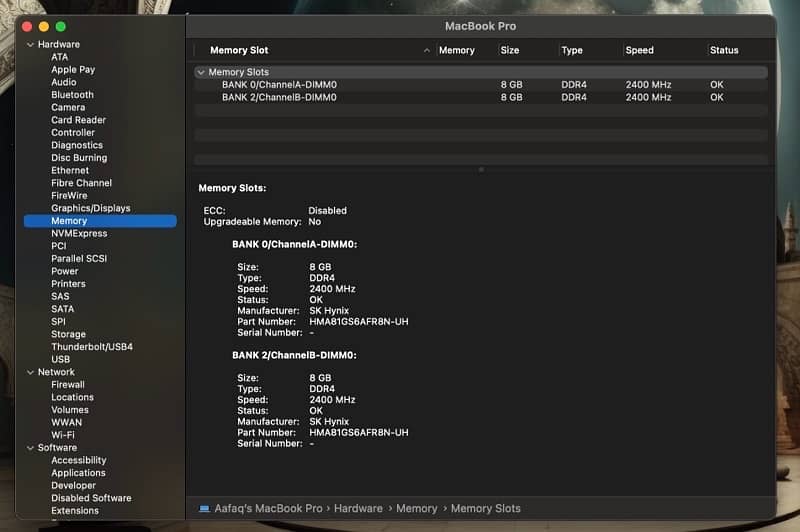The width and height of the screenshot is (800, 532).
Task: Sort by the Status column header
Action: 723,50
